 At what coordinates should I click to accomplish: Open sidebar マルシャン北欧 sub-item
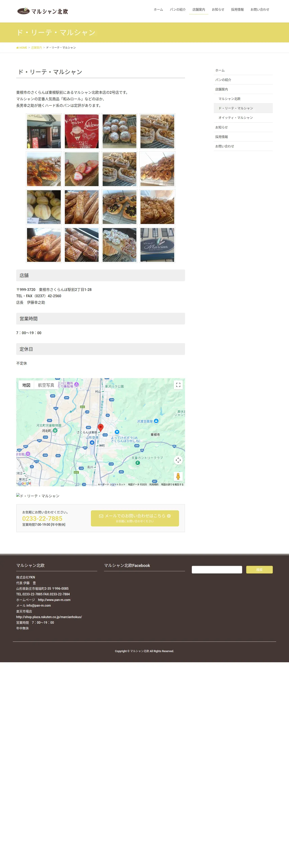pos(243,99)
